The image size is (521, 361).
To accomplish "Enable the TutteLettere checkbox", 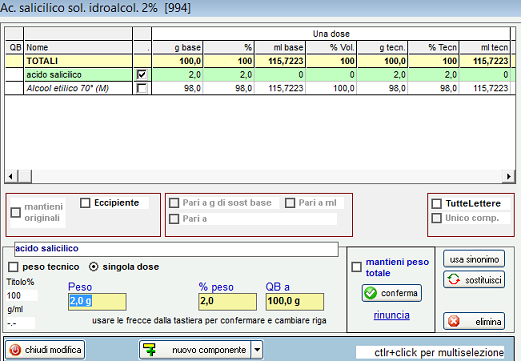I will tap(437, 203).
